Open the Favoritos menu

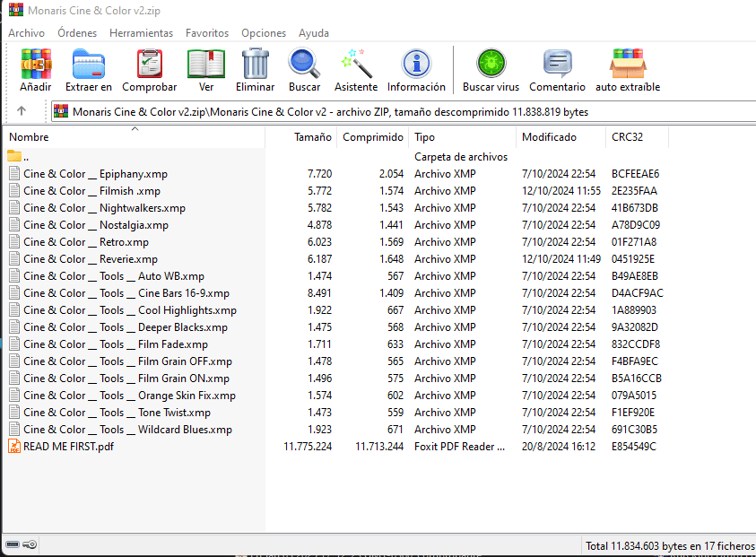pos(207,33)
